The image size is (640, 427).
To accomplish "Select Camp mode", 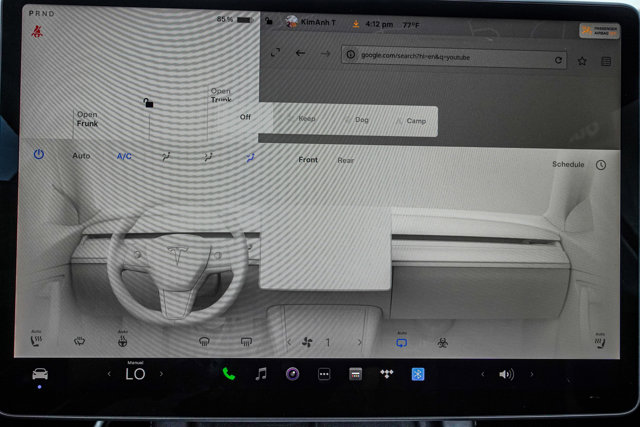I will [x=416, y=121].
